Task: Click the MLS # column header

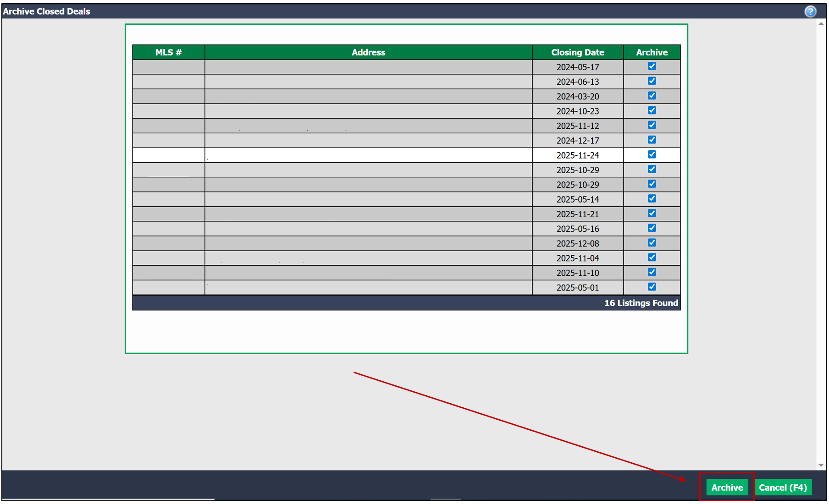Action: pyautogui.click(x=168, y=52)
